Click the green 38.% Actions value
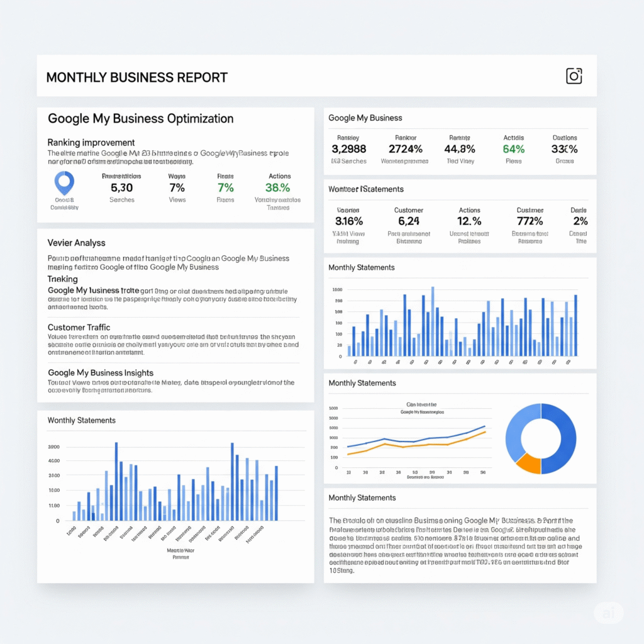Viewport: 644px width, 644px height. 277,187
